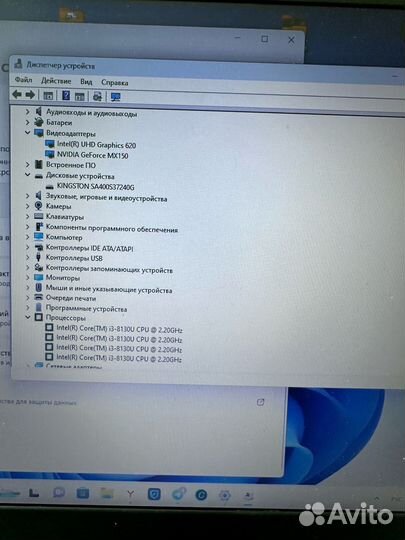Viewport: 405px width, 540px height.
Task: Open the Файл menu
Action: (23, 80)
